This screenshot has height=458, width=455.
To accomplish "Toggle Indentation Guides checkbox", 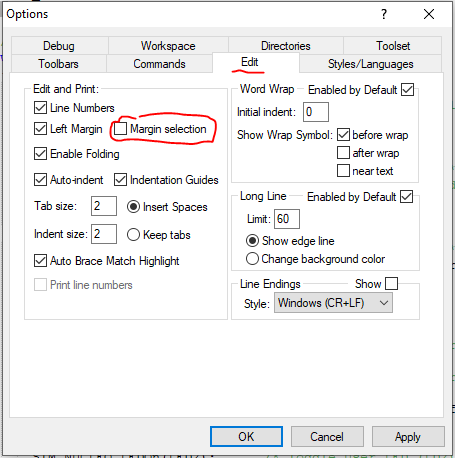I will coord(120,180).
